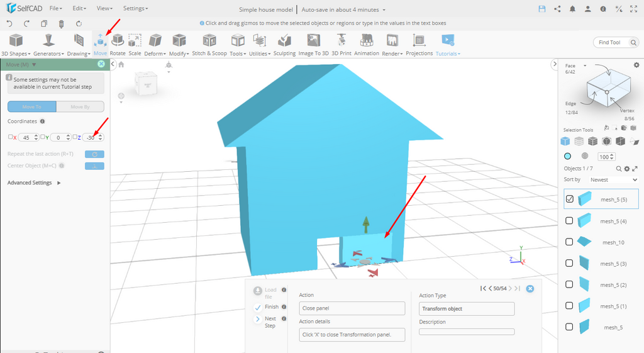Check the mesh_5 (4) object
This screenshot has height=353, width=644.
(x=569, y=221)
